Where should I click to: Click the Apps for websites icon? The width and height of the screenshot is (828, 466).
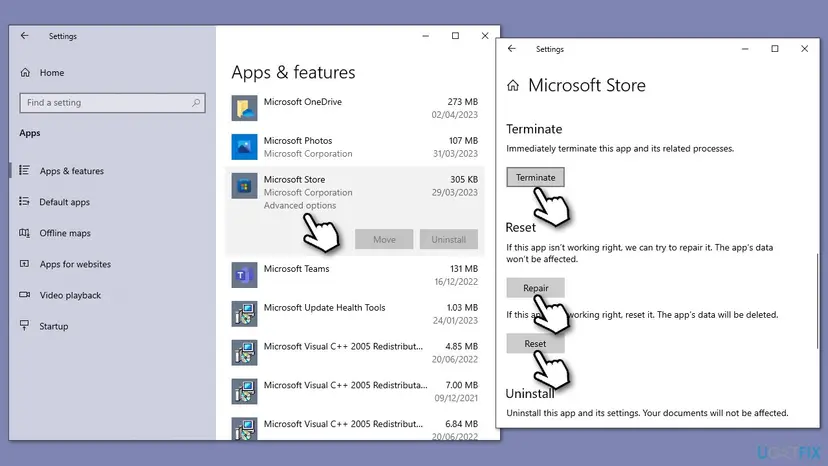(24, 264)
